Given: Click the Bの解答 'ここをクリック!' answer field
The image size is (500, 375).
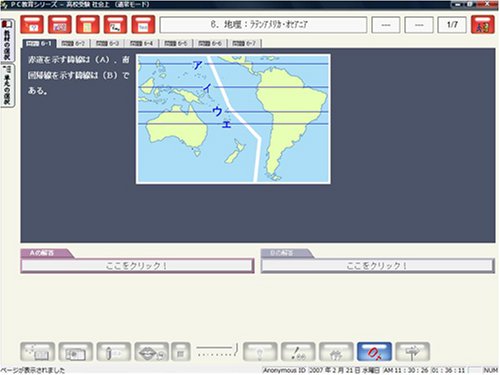Looking at the screenshot, I should click(377, 266).
